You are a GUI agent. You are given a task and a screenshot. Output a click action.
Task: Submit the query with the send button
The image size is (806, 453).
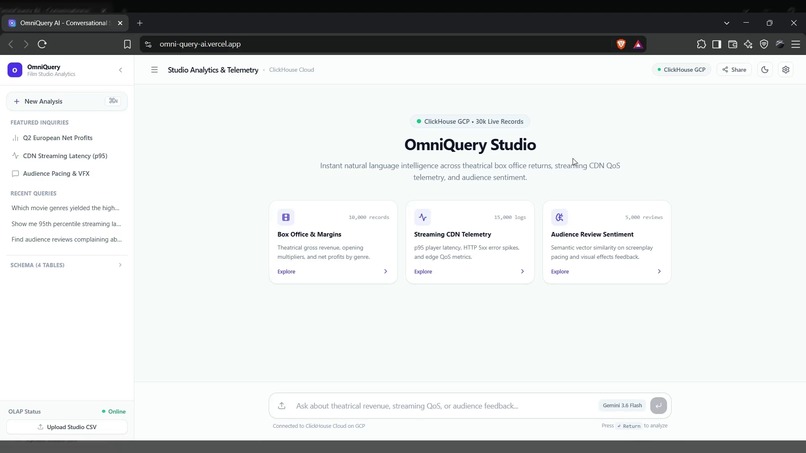pyautogui.click(x=658, y=406)
